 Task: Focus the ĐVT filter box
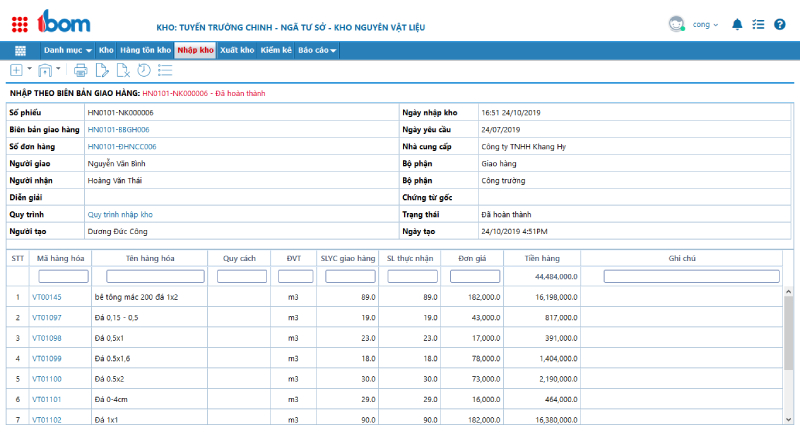[x=295, y=276]
